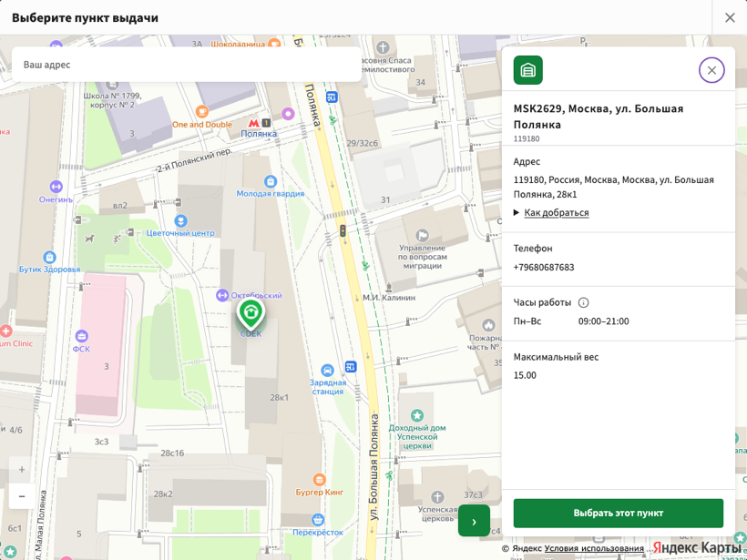This screenshot has height=560, width=747.
Task: Click the postal code 119180 under title
Action: pyautogui.click(x=527, y=138)
